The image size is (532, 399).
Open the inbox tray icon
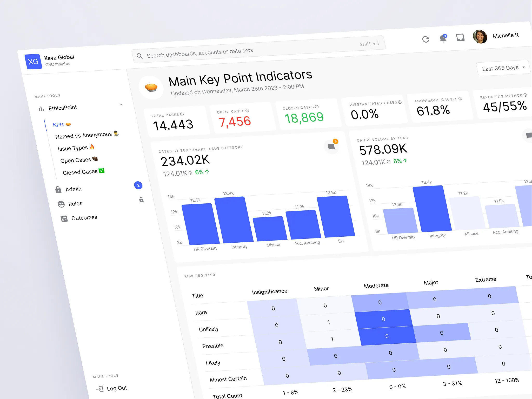click(460, 38)
